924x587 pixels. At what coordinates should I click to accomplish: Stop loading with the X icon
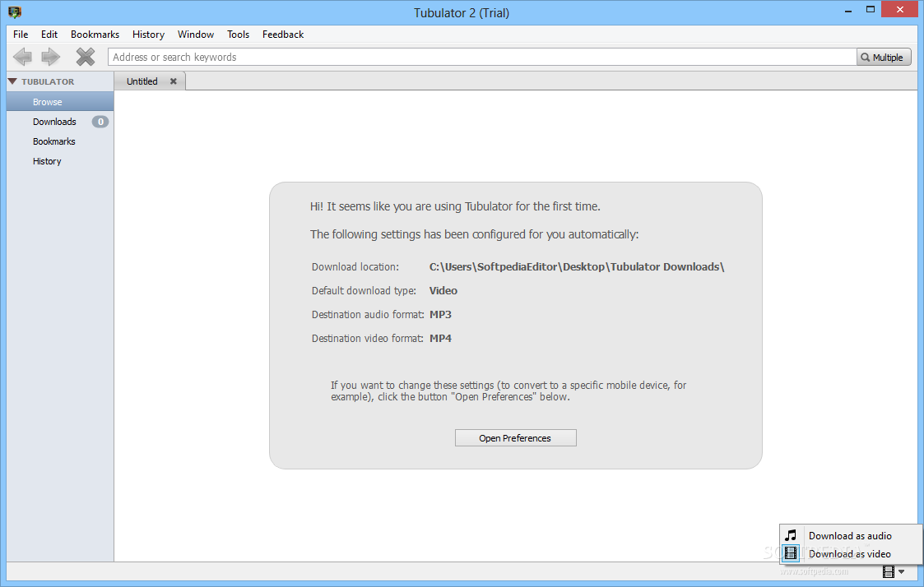click(x=86, y=57)
